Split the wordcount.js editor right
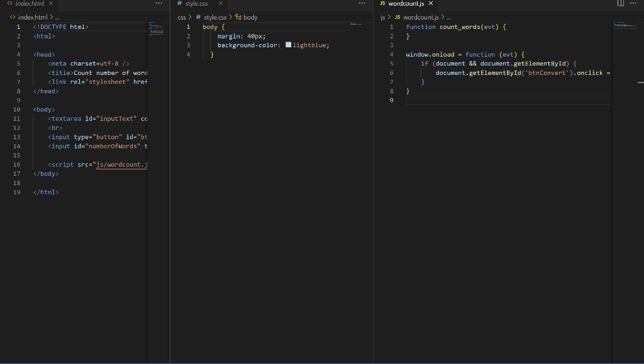Image resolution: width=644 pixels, height=364 pixels. pyautogui.click(x=621, y=3)
